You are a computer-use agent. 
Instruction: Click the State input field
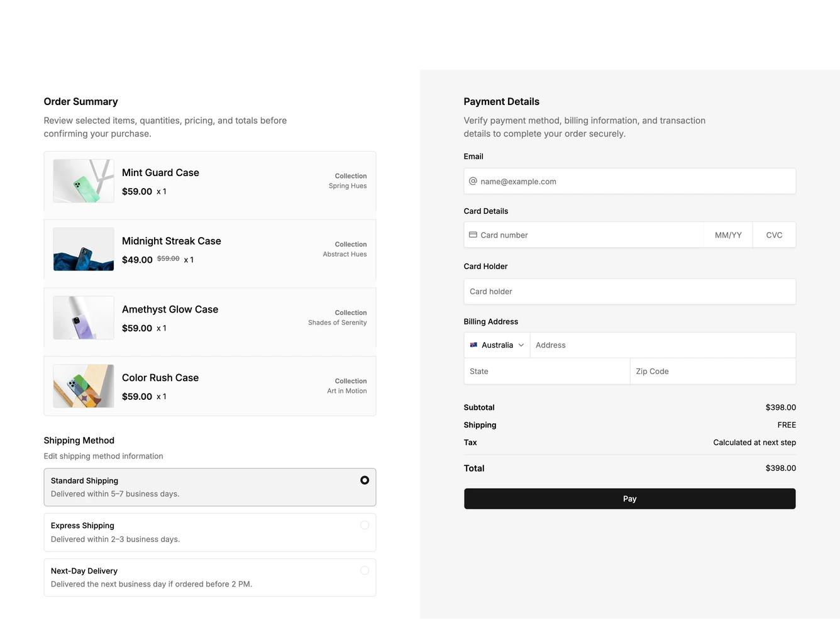tap(547, 372)
